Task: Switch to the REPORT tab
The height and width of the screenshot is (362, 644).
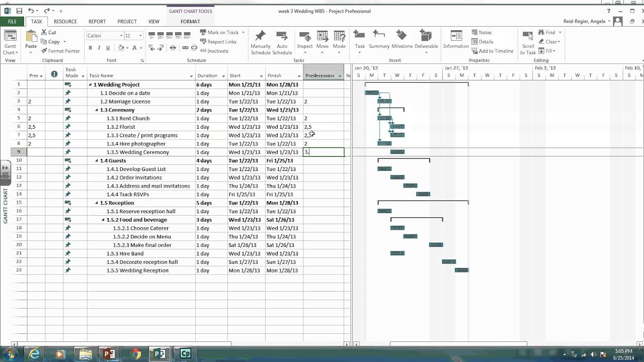Action: click(97, 22)
